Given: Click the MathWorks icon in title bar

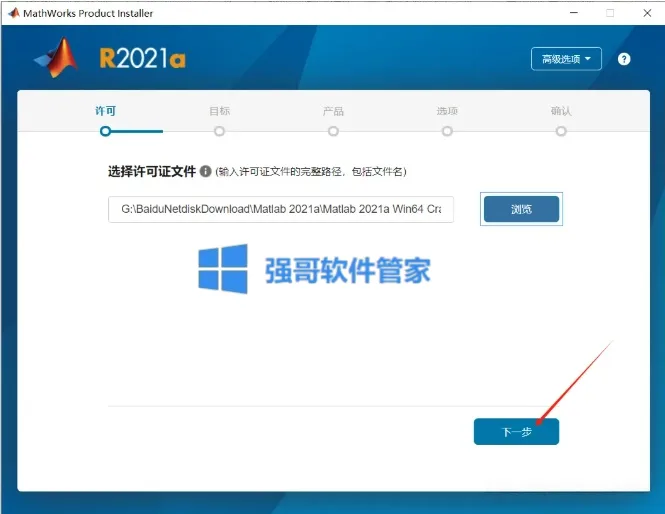Looking at the screenshot, I should (x=14, y=13).
